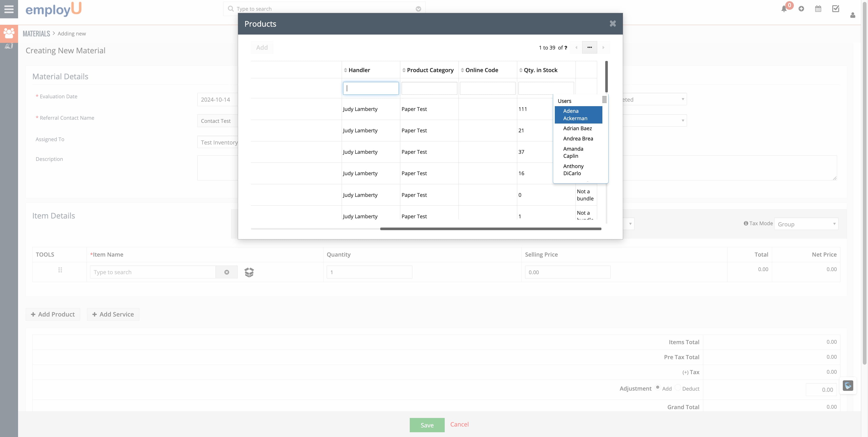Select the Deduct adjustment radio button
This screenshot has height=437, width=868.
pos(678,387)
